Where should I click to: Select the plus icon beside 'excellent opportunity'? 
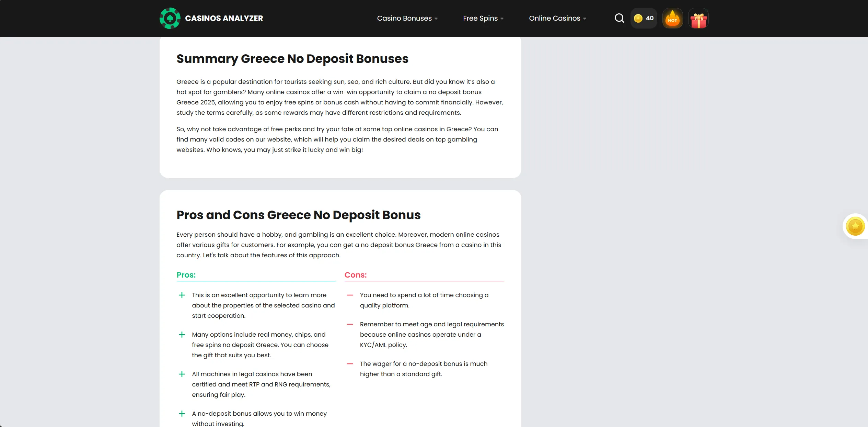click(x=182, y=295)
